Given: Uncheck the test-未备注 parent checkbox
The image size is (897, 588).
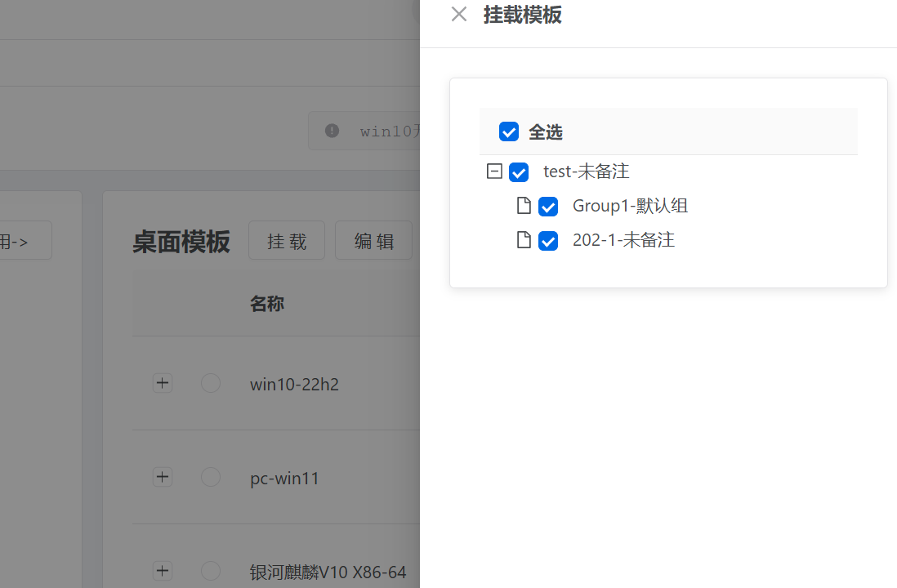Looking at the screenshot, I should 519,172.
